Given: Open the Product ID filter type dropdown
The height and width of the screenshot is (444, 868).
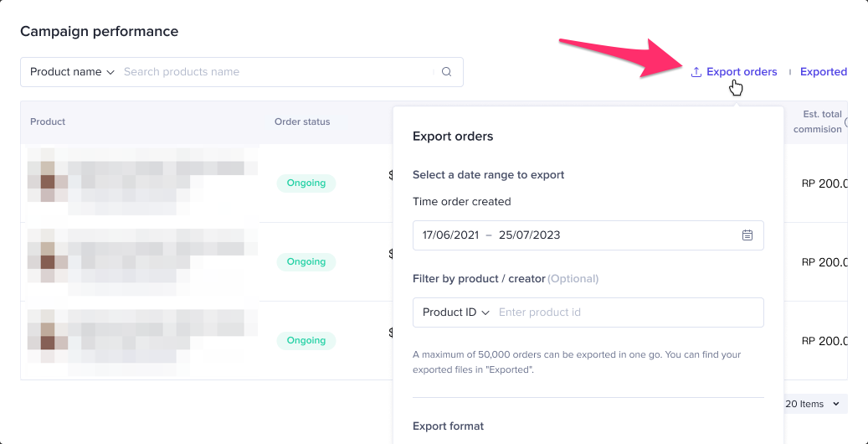Looking at the screenshot, I should 455,312.
